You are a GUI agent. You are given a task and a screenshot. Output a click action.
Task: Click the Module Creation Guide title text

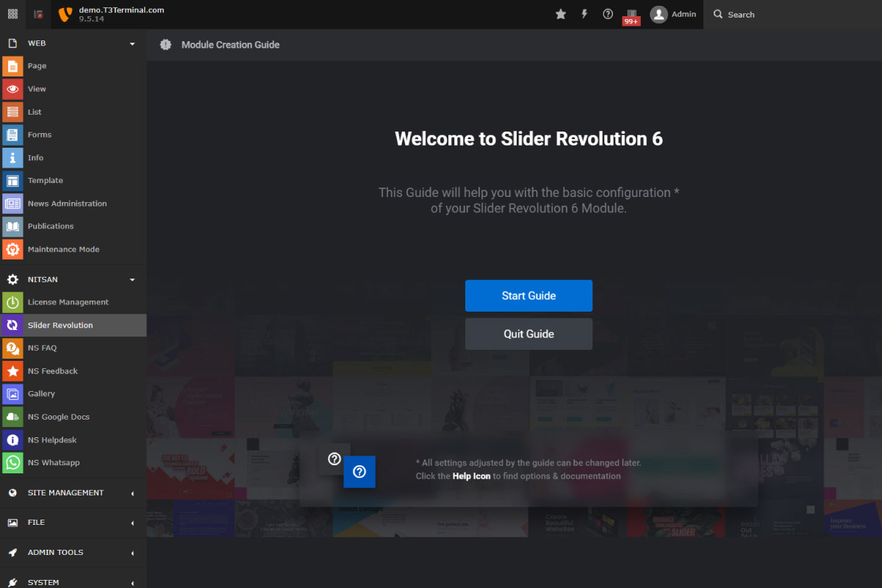pyautogui.click(x=231, y=45)
